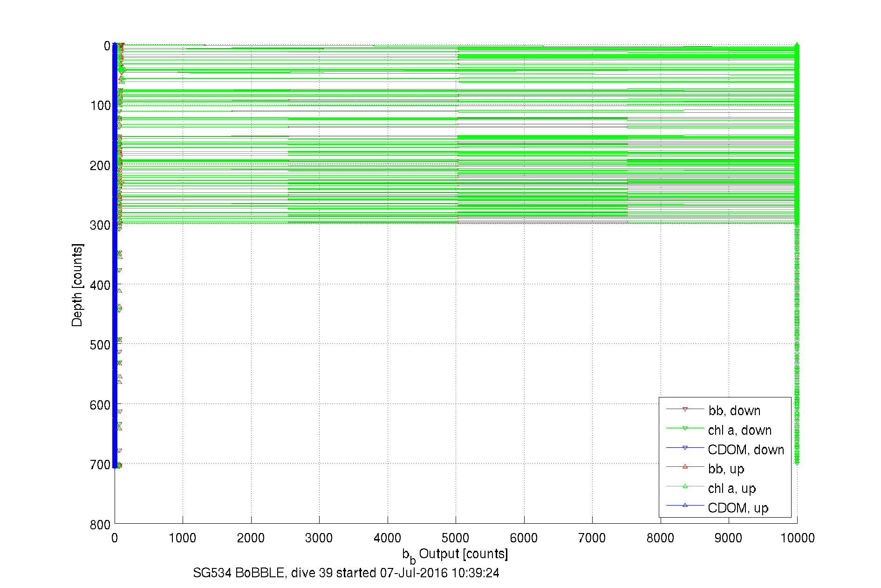Screen dimensions: 881x588
Task: Click the x-axis tick label 10000
Action: point(798,538)
